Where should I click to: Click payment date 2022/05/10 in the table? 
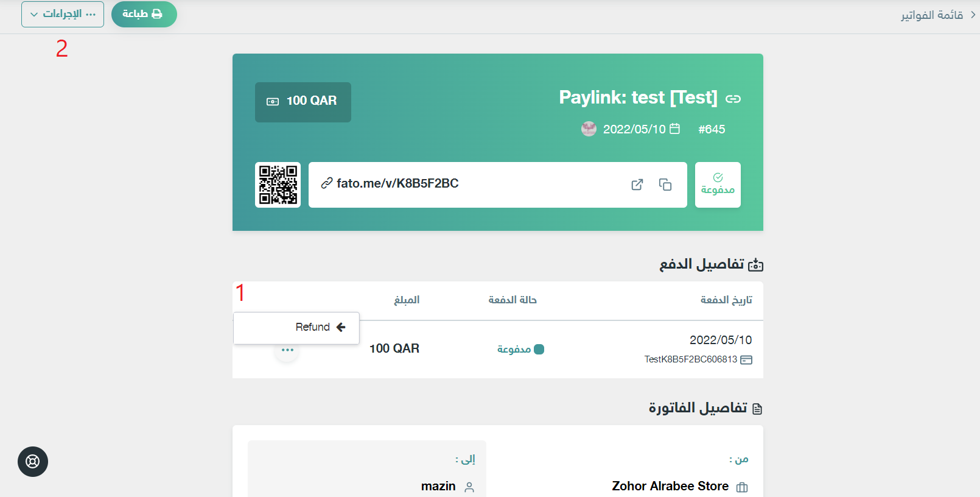721,340
